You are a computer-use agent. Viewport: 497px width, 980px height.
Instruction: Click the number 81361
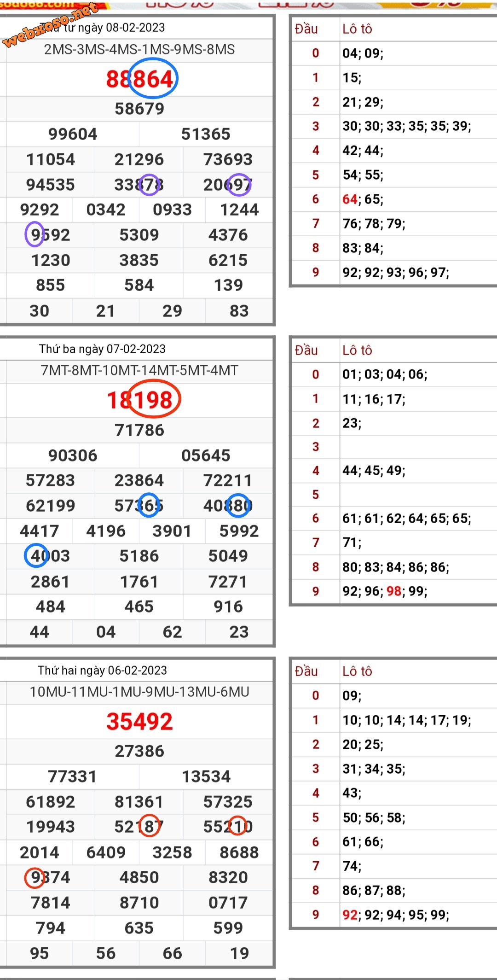139,802
